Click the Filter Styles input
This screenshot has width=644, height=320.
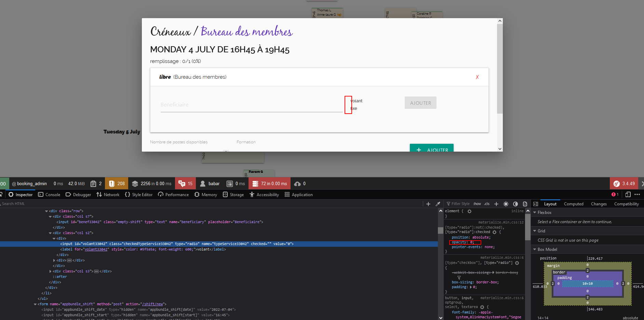458,204
